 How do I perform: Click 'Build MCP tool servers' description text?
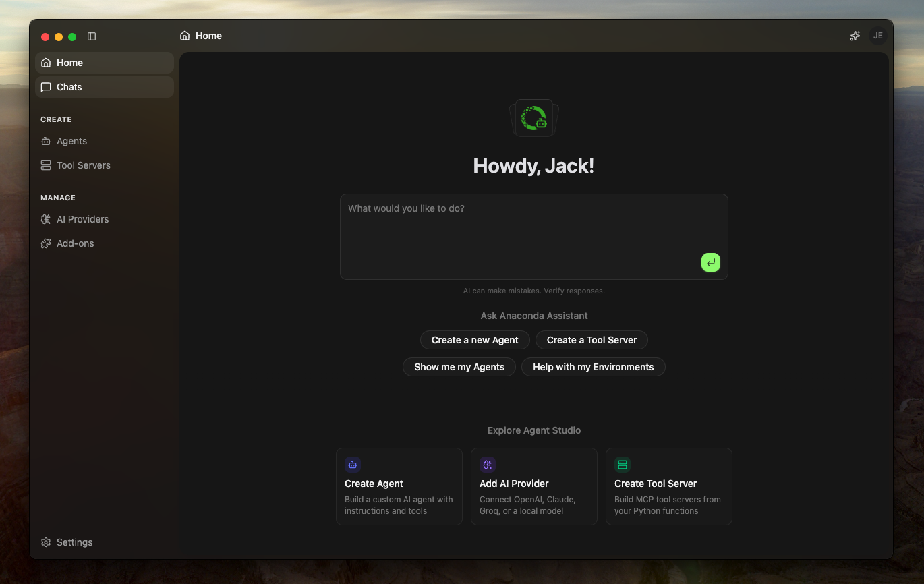668,505
